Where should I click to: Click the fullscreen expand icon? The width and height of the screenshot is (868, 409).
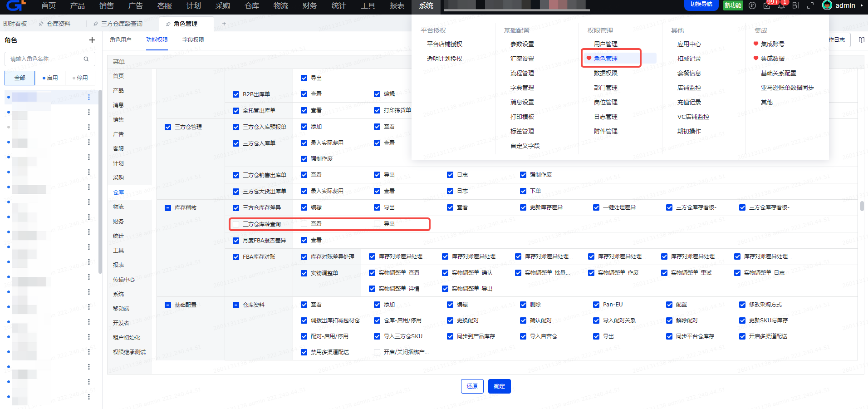click(810, 5)
